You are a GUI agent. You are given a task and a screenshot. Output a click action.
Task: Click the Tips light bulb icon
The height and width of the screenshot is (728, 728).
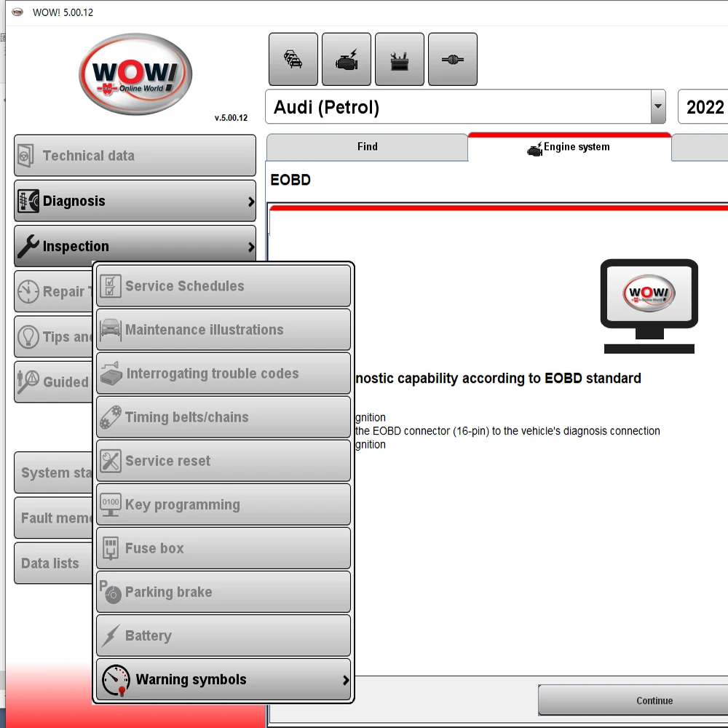(28, 336)
